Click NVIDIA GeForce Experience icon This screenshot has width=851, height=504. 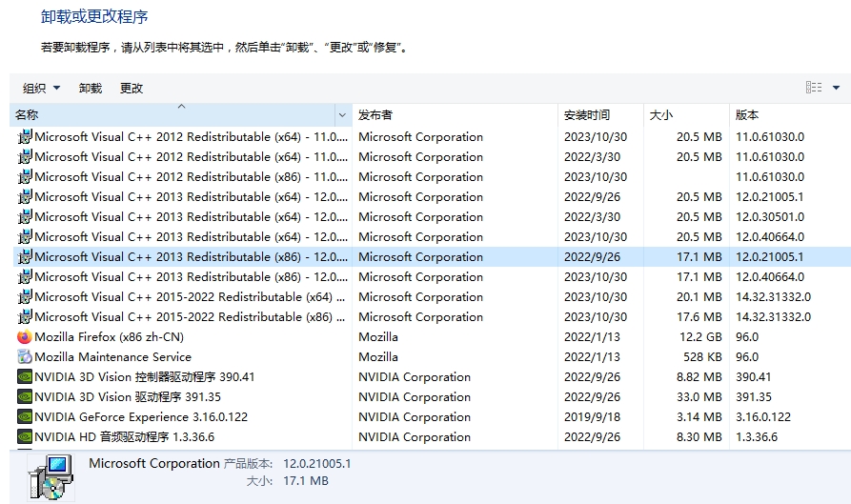coord(25,417)
